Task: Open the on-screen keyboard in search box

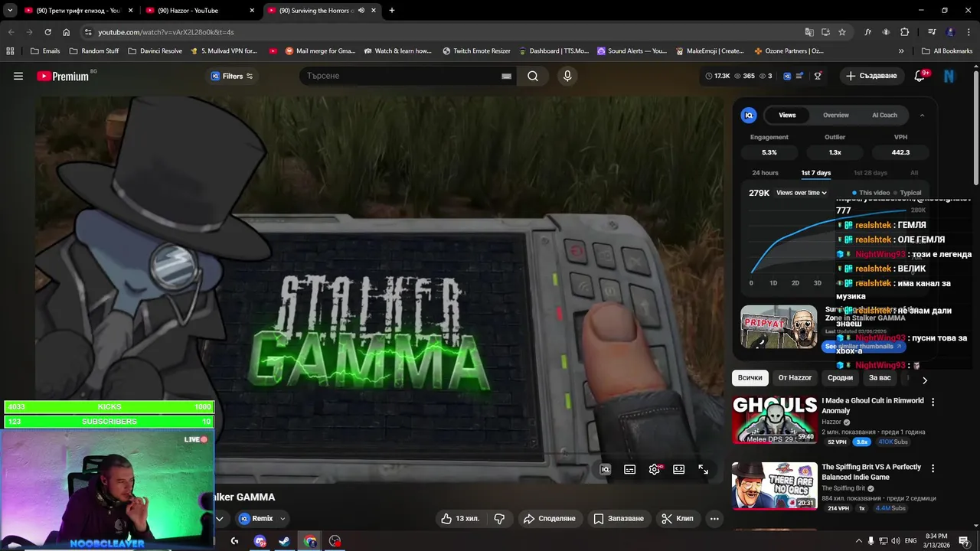Action: click(x=506, y=76)
